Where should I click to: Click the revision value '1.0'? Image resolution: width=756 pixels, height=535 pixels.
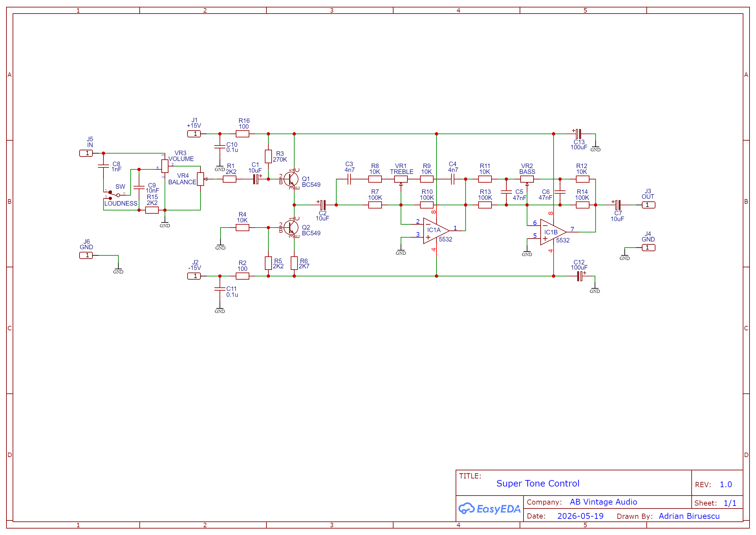[725, 484]
